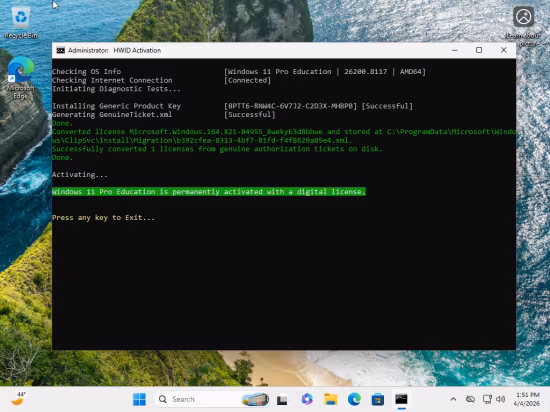Click "Successfully converted 1 licenses" line

(217, 149)
